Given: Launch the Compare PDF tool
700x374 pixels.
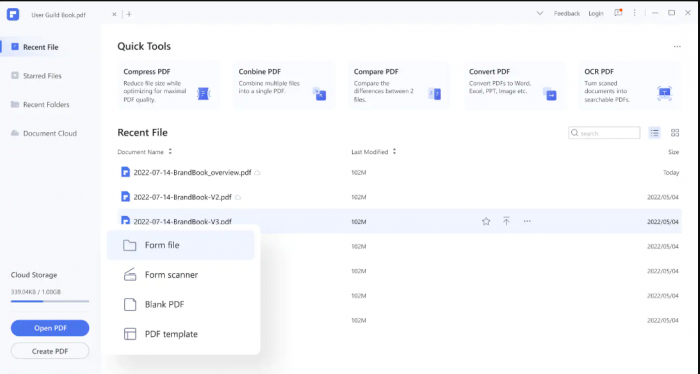Looking at the screenshot, I should (x=399, y=85).
